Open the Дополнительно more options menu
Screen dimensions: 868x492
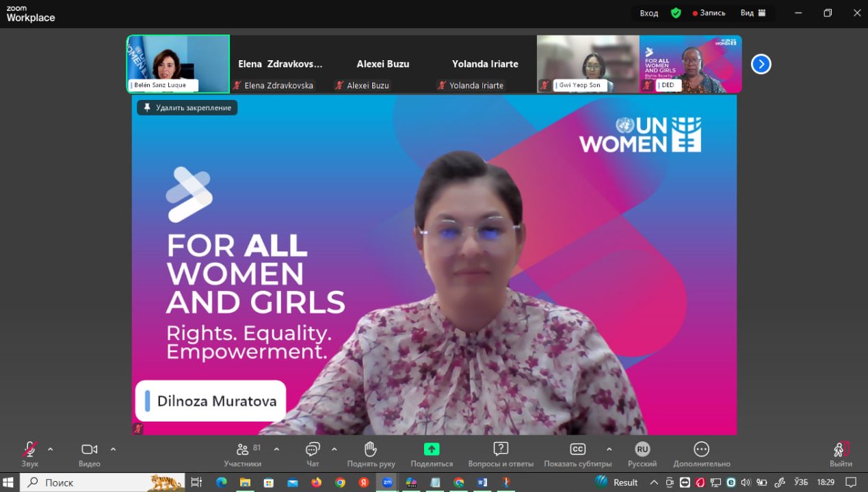[701, 453]
